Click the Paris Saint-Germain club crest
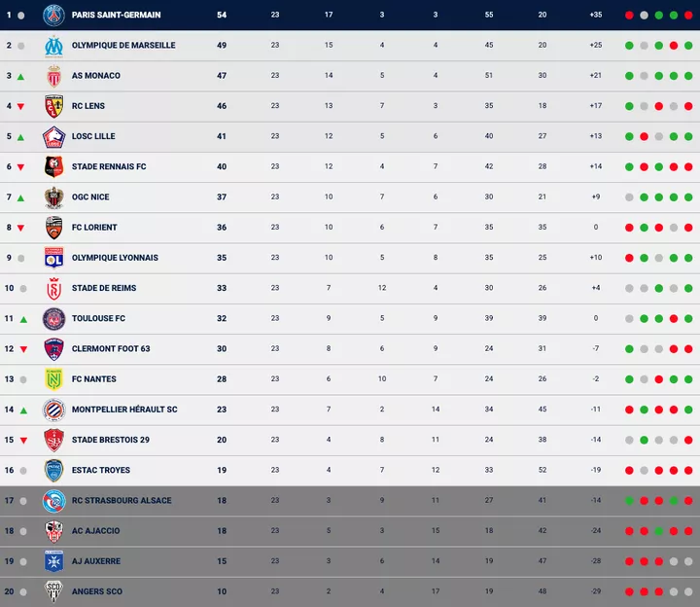700x607 pixels. tap(53, 15)
